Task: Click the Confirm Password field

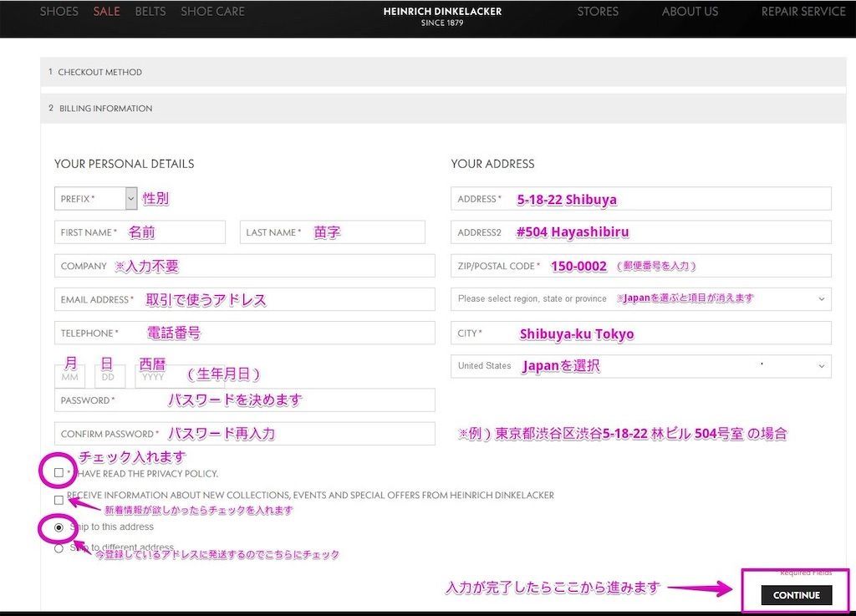Action: pos(245,434)
